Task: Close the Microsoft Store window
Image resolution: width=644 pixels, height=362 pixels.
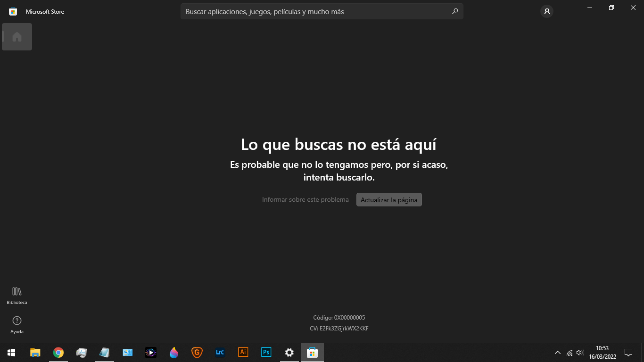Action: 633,8
